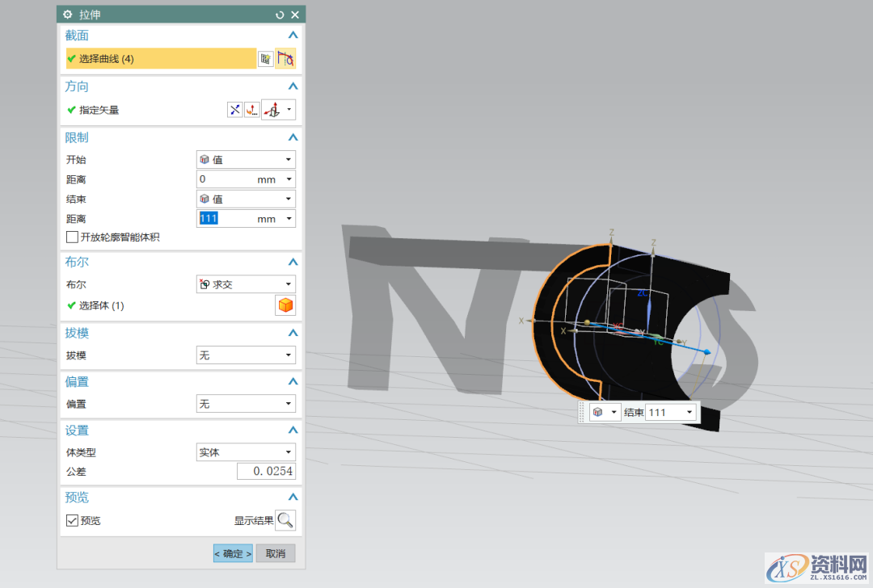873x588 pixels.
Task: Open the vector dialog icon in 方向
Action: tap(252, 110)
